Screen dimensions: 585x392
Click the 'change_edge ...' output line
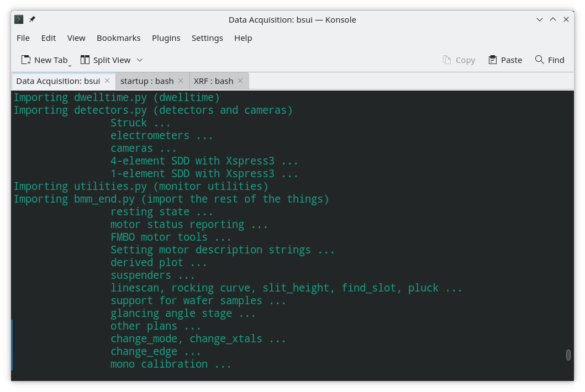156,351
